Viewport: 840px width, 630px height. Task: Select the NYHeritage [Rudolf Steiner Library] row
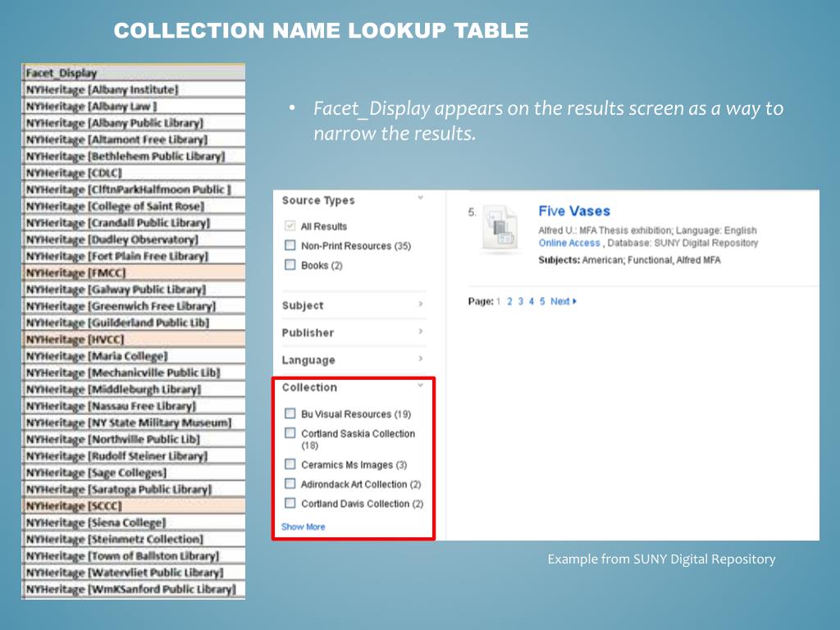pyautogui.click(x=134, y=455)
